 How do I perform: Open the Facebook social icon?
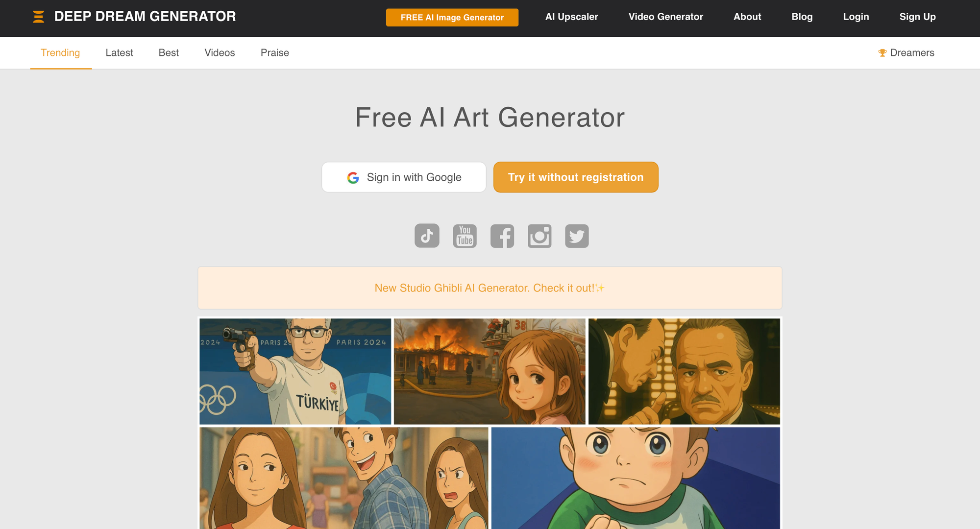coord(502,236)
